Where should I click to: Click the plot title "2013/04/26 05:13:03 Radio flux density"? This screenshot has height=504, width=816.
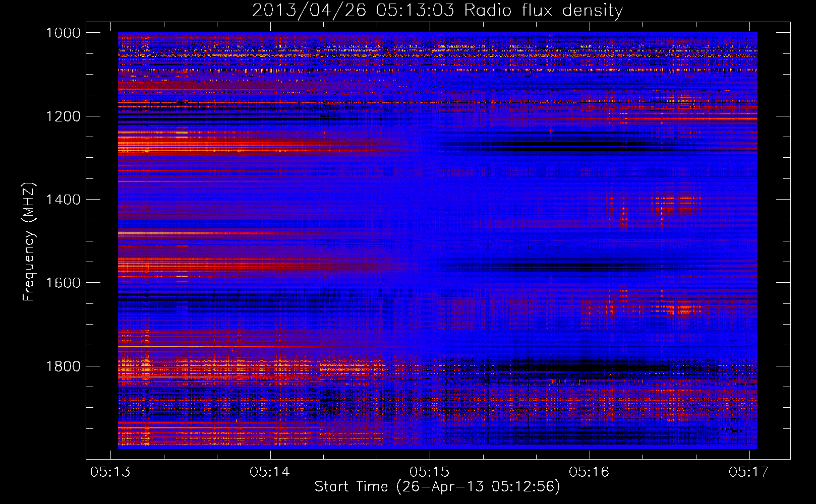pos(437,11)
